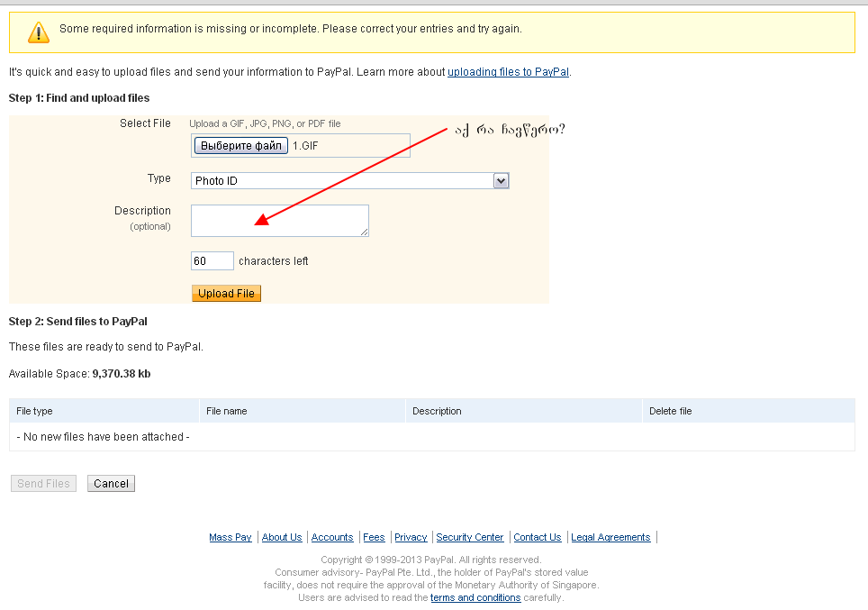Click the error message about missing information
868x610 pixels.
(291, 29)
